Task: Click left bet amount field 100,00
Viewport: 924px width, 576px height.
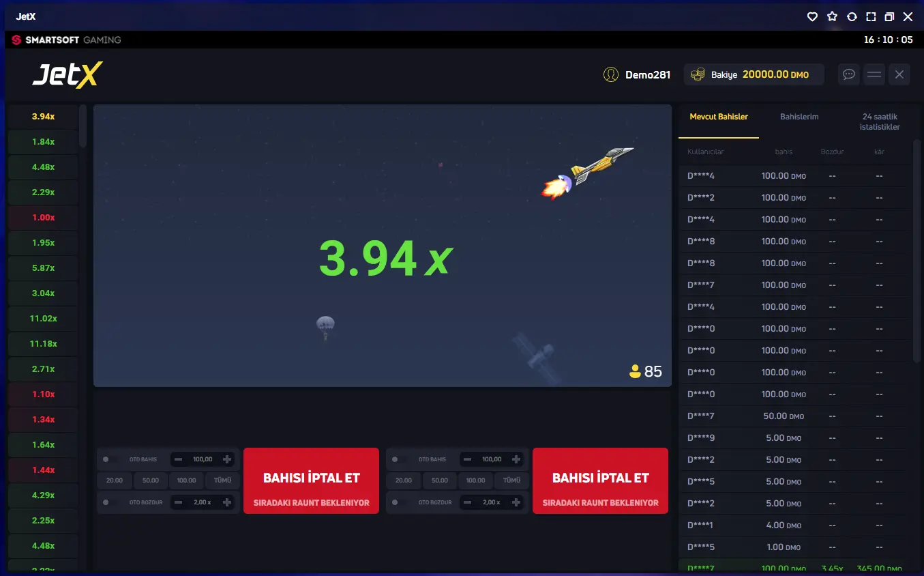Action: click(x=203, y=459)
